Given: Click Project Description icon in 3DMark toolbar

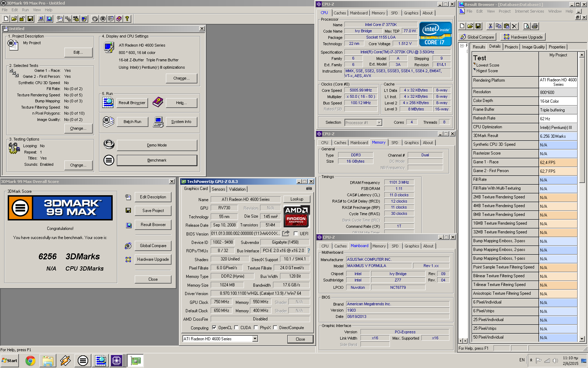Looking at the screenshot, I should pos(60,19).
